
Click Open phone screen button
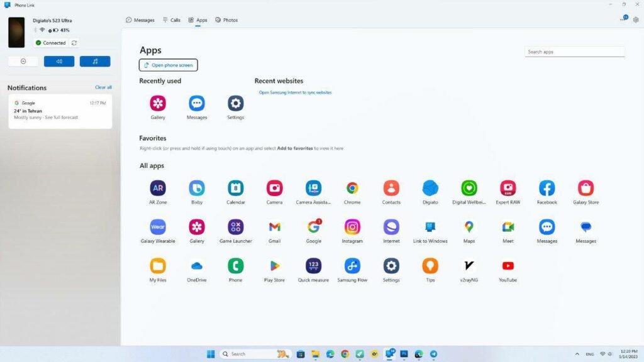coord(169,65)
